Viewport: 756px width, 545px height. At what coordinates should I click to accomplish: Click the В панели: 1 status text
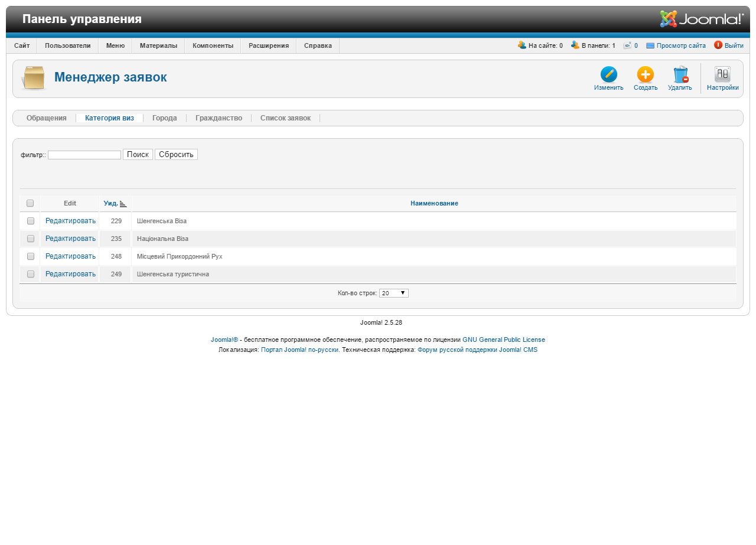(x=598, y=45)
